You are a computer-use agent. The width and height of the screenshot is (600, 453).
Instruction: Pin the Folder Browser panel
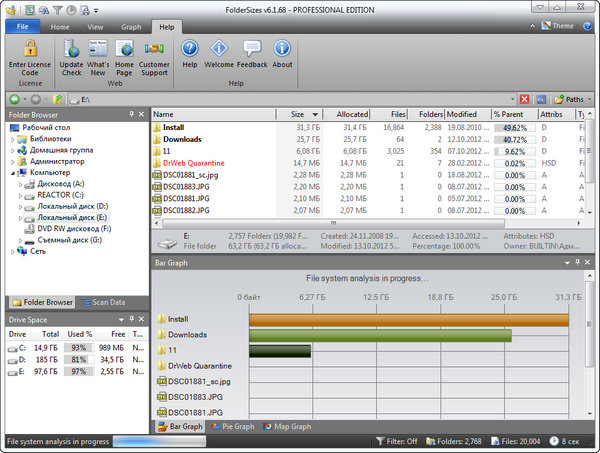click(131, 115)
